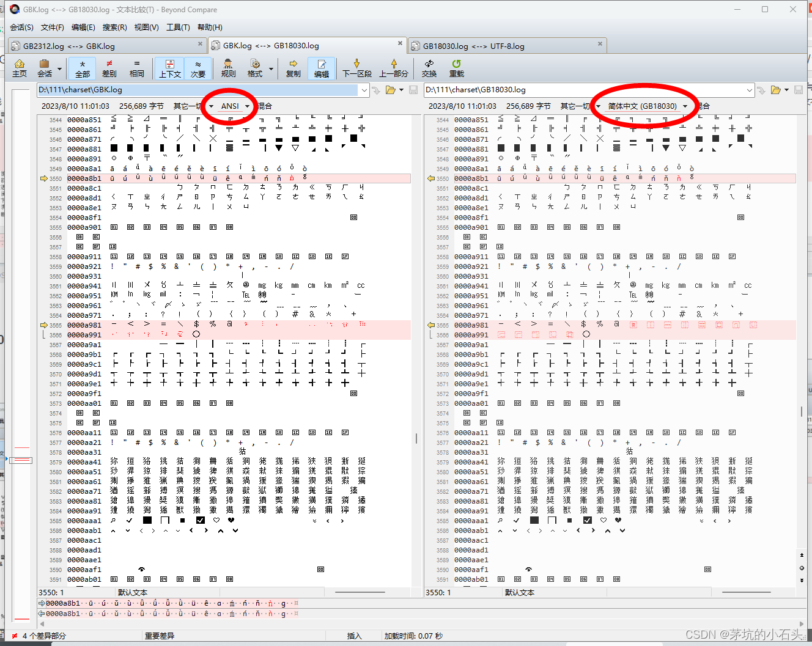Click the left status 默认文本 label
The image size is (812, 646).
point(133,592)
